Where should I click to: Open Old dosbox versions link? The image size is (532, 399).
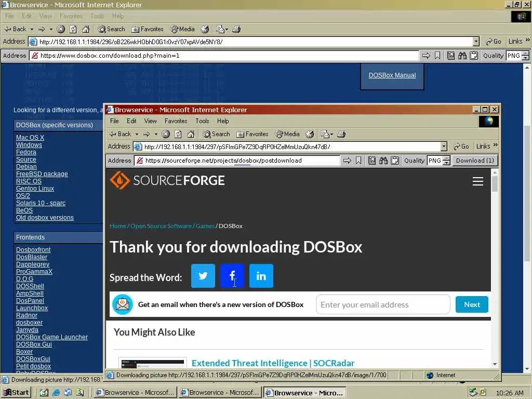point(45,218)
